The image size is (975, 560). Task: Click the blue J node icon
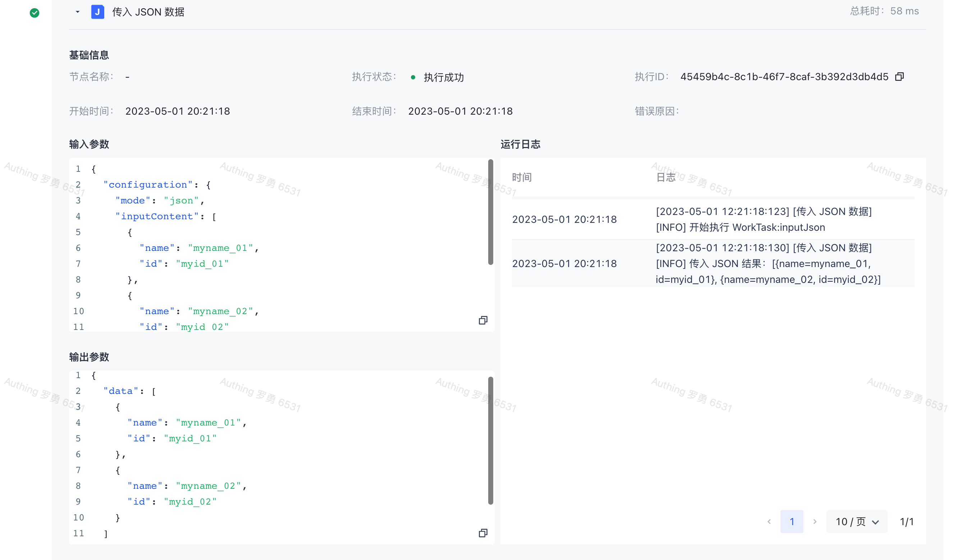tap(98, 12)
